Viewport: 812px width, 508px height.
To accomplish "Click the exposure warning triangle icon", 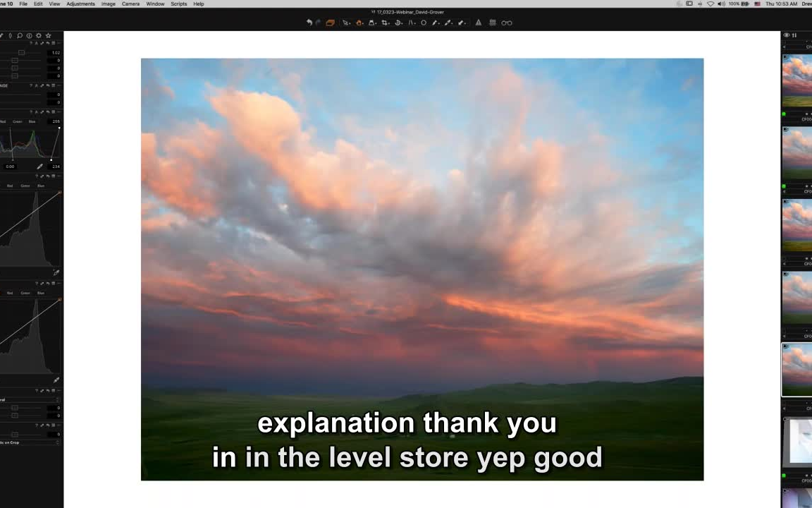I will [x=478, y=23].
